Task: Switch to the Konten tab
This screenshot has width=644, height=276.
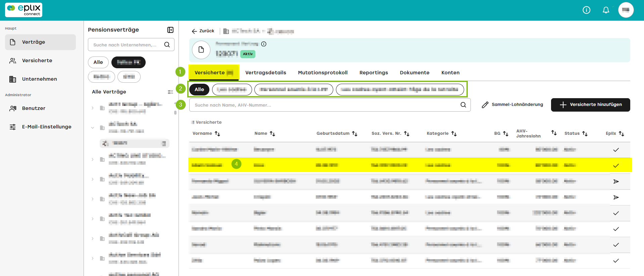Action: point(451,73)
